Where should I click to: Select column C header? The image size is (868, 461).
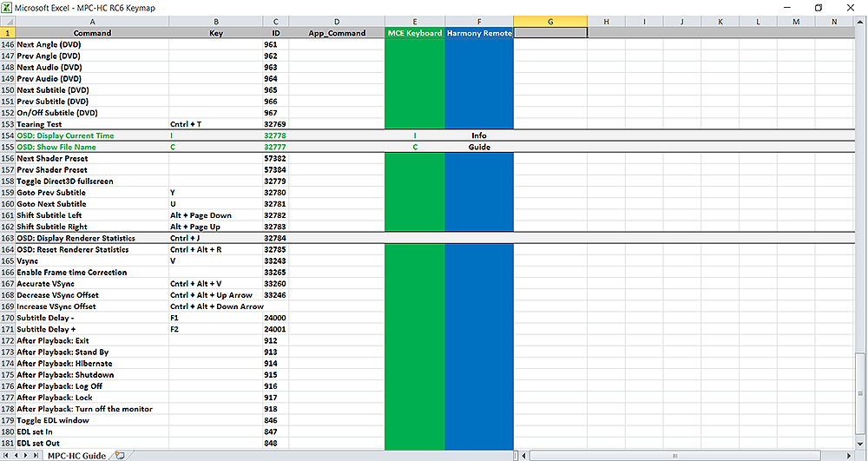coord(276,22)
